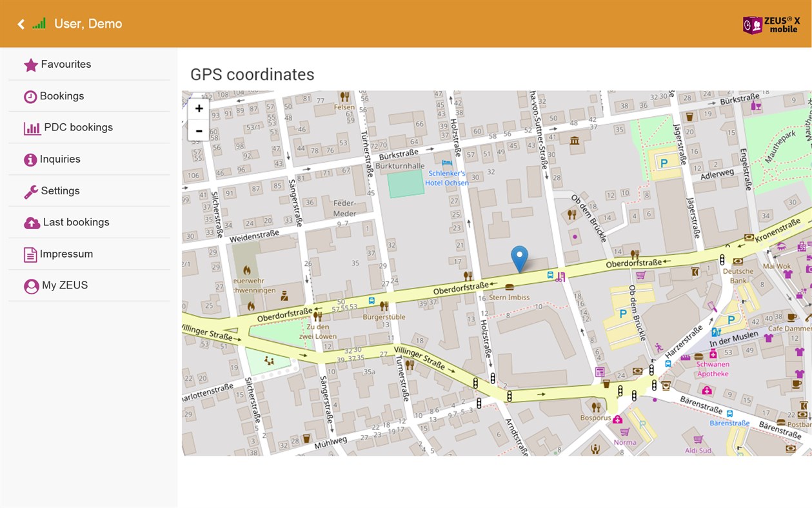Click the back arrow in header
Viewport: 812px width, 508px height.
click(x=21, y=24)
